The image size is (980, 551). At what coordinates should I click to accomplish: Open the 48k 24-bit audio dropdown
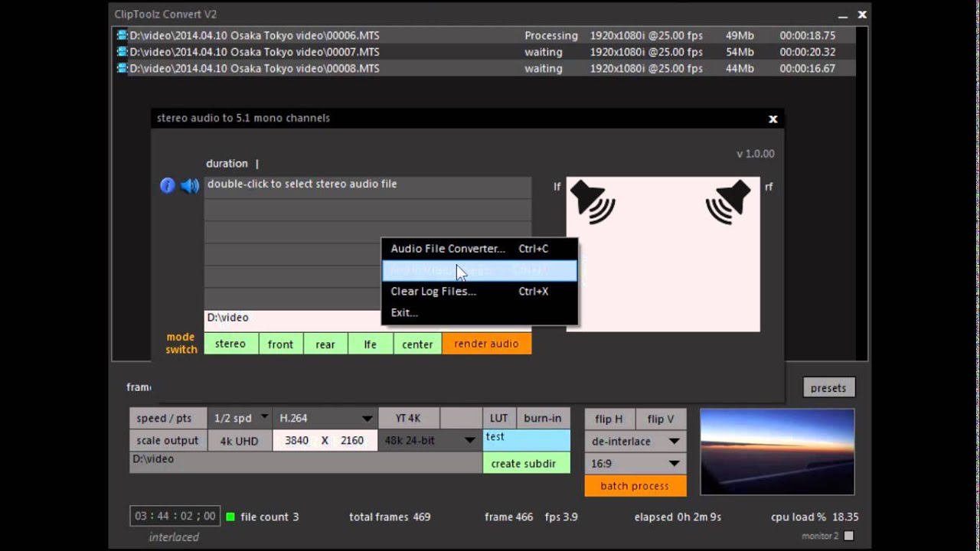(430, 440)
